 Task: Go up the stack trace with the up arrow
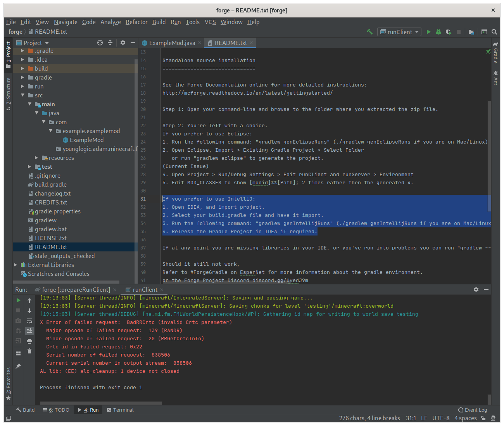(x=29, y=300)
